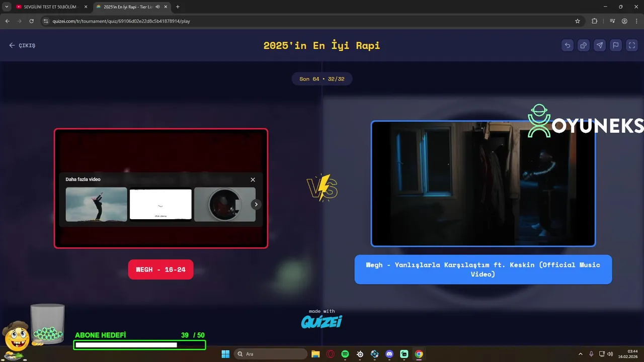Open the round-portal suggested video
The height and width of the screenshot is (362, 644).
coord(225,204)
